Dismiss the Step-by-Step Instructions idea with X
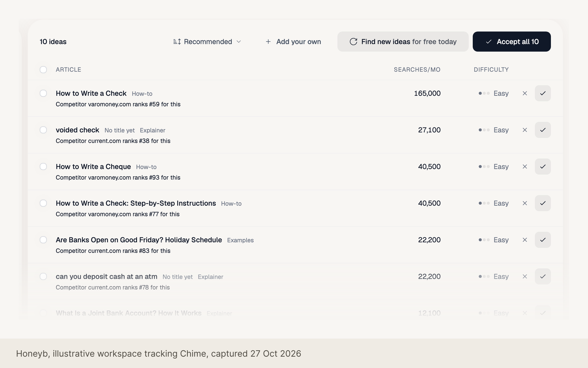The width and height of the screenshot is (588, 368). tap(525, 203)
